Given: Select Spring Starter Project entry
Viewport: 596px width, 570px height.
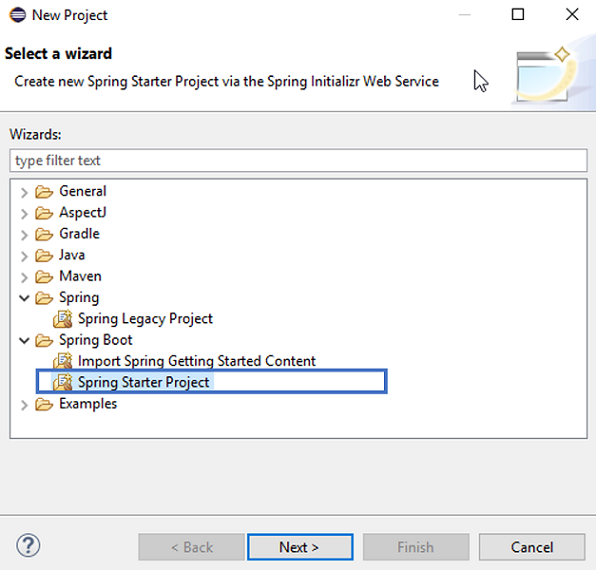Looking at the screenshot, I should pos(143,383).
